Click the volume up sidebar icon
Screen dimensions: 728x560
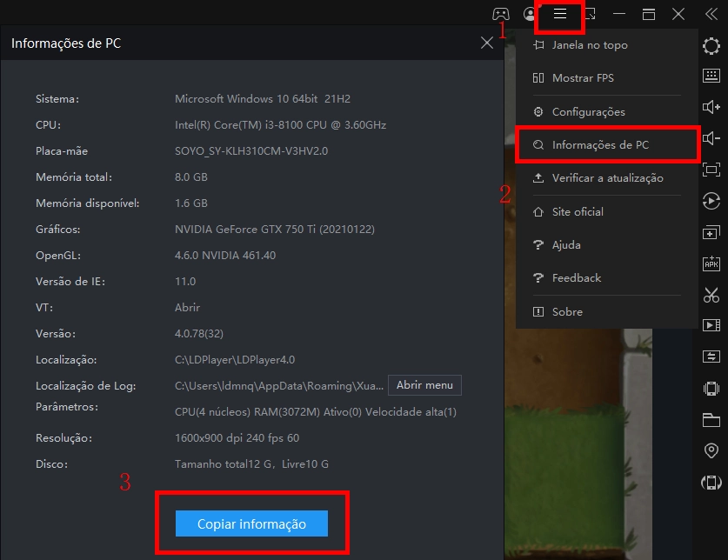(x=711, y=107)
